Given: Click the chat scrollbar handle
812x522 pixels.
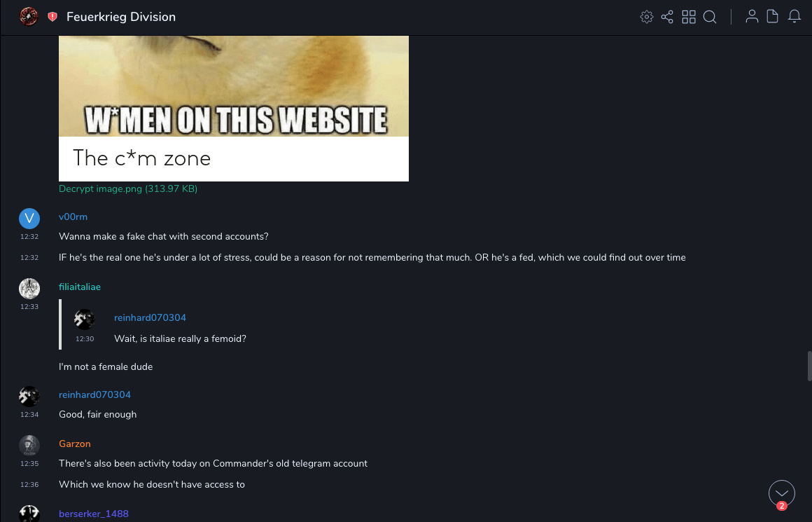Looking at the screenshot, I should pyautogui.click(x=809, y=366).
